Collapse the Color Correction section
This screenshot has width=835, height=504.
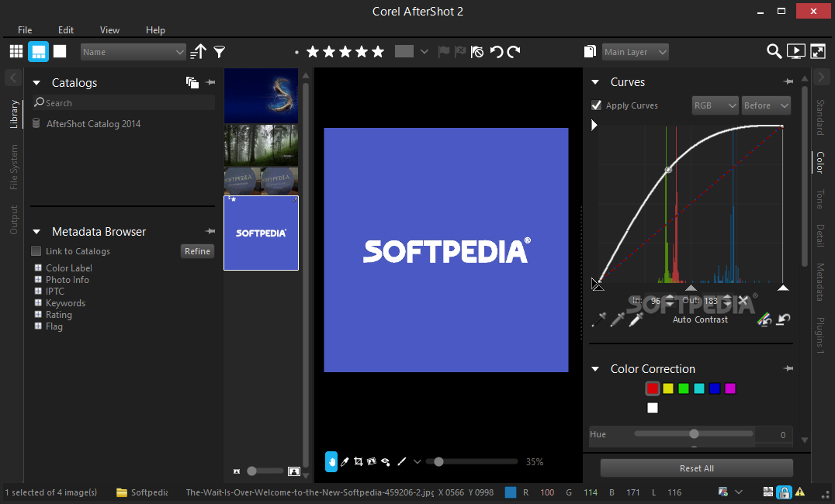click(596, 369)
